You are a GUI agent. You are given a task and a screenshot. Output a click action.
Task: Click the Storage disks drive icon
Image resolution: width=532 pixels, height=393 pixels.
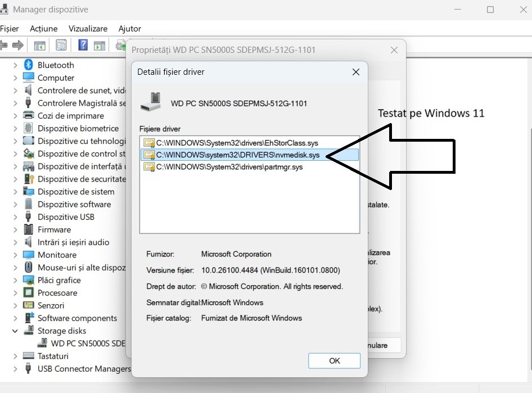click(29, 330)
